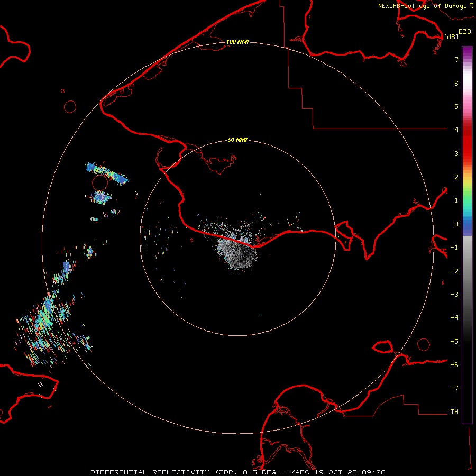The image size is (476, 476).
Task: Select the 1 value on the scale
Action: (x=456, y=200)
